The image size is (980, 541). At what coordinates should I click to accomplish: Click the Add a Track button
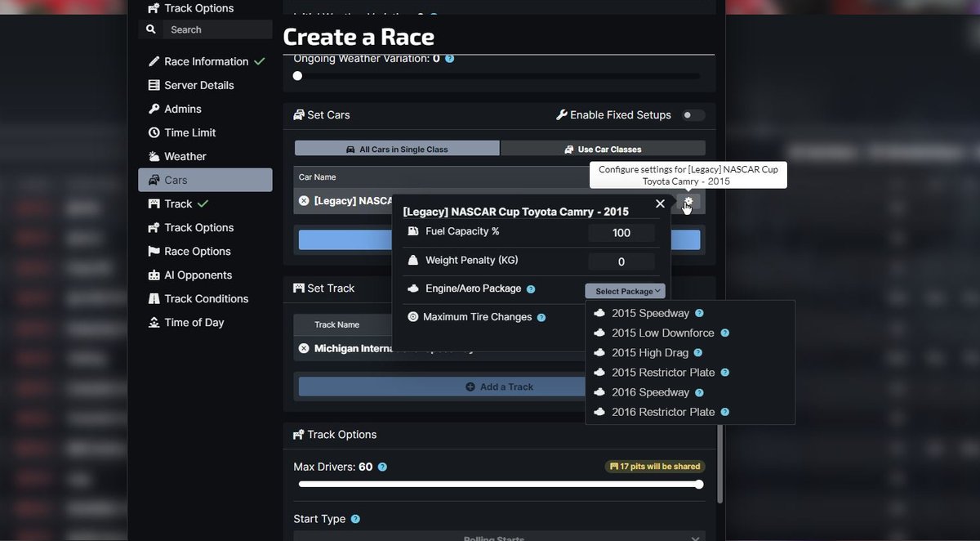tap(499, 387)
